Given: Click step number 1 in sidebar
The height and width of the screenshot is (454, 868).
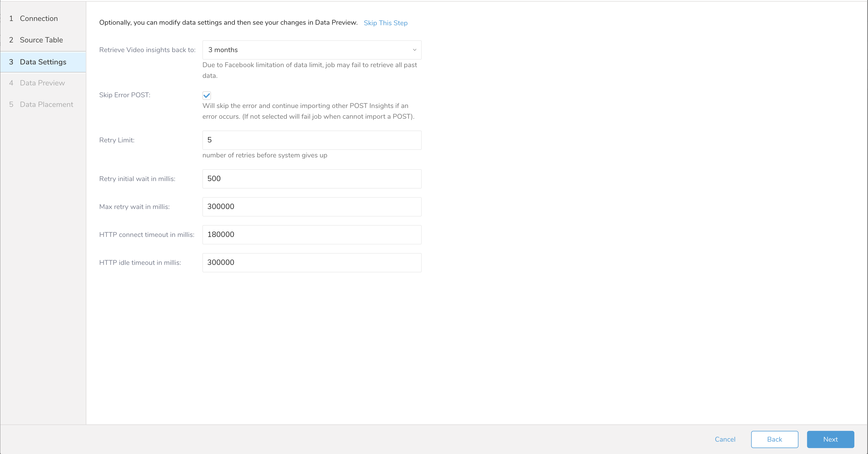Looking at the screenshot, I should [11, 19].
